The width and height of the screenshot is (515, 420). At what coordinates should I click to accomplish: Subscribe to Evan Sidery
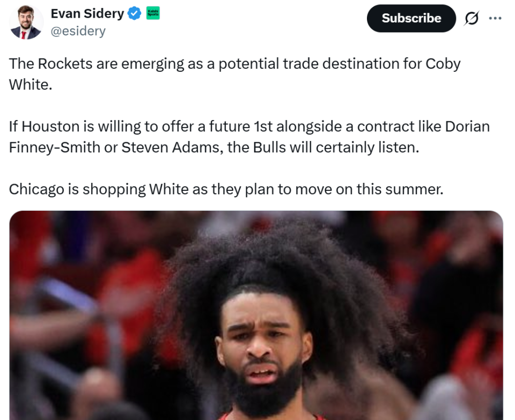coord(411,18)
